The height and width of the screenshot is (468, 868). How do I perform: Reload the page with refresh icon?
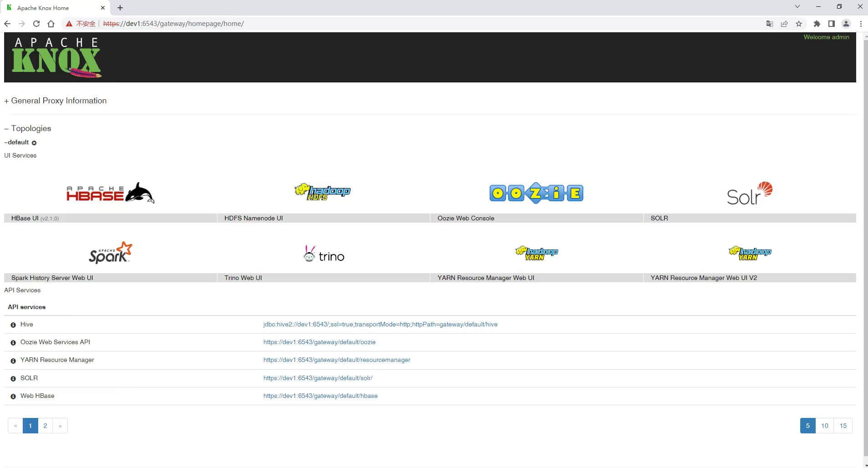coord(36,24)
